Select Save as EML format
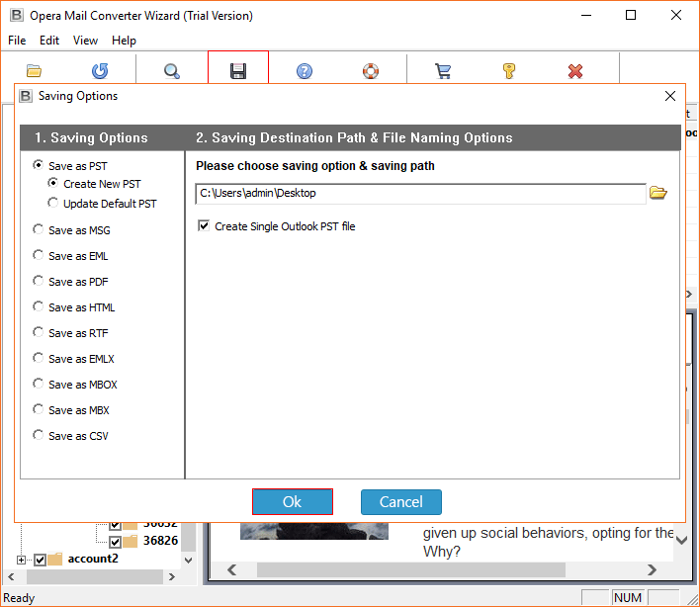The height and width of the screenshot is (607, 700). pos(39,255)
